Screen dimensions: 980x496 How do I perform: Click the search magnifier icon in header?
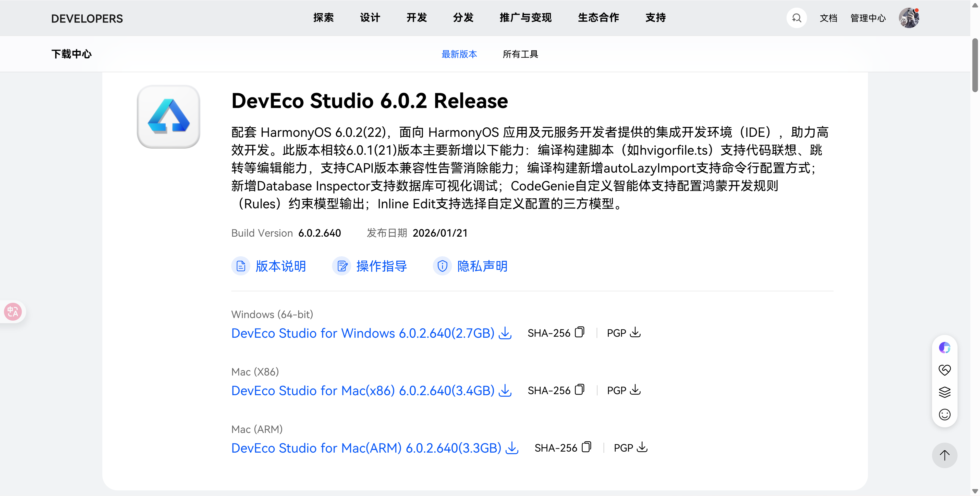click(x=796, y=18)
